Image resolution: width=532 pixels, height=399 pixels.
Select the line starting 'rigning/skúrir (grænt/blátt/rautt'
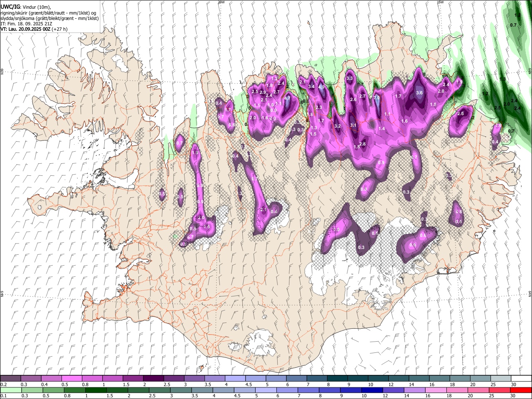(48, 13)
